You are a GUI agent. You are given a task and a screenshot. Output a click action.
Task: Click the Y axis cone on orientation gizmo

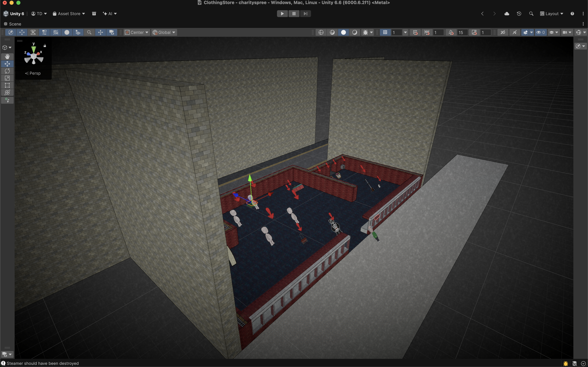coord(34,49)
